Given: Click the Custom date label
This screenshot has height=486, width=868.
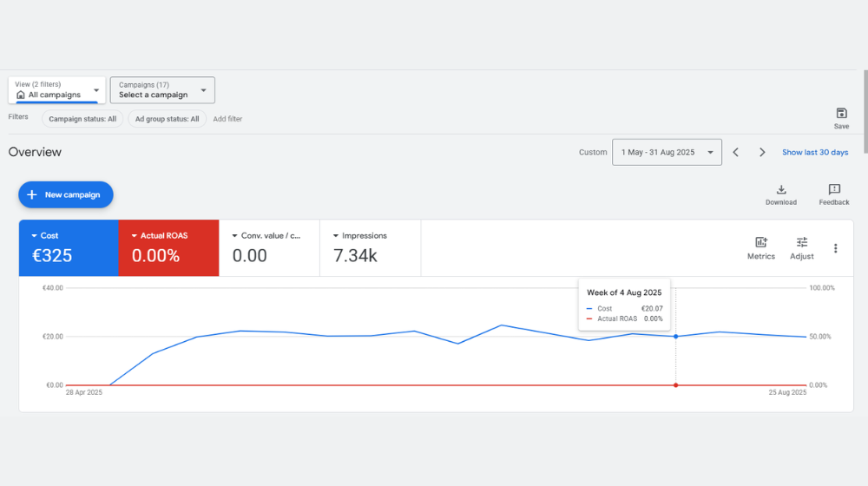Looking at the screenshot, I should 593,152.
